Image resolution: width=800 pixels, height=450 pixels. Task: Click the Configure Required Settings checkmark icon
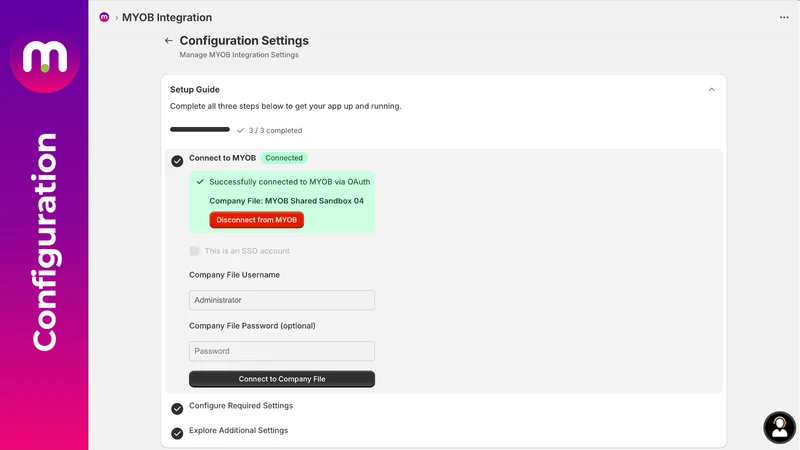pyautogui.click(x=177, y=409)
